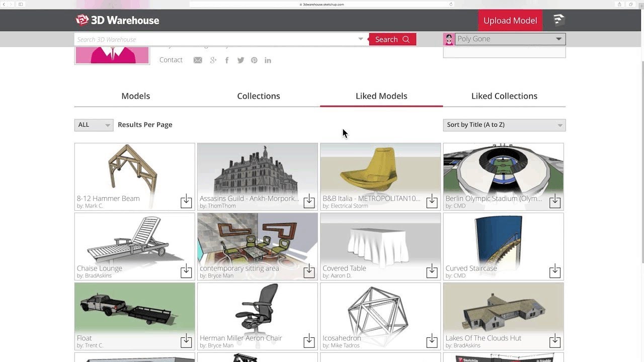Viewport: 644px width, 362px height.
Task: Click the red Search button
Action: (x=392, y=39)
